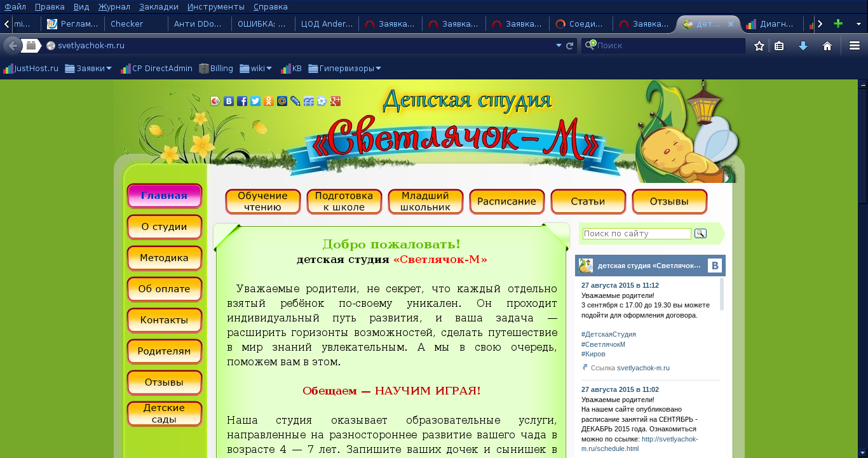This screenshot has height=458, width=868.
Task: Switch to the 'ЦОД Ander...' tab
Action: click(x=327, y=24)
